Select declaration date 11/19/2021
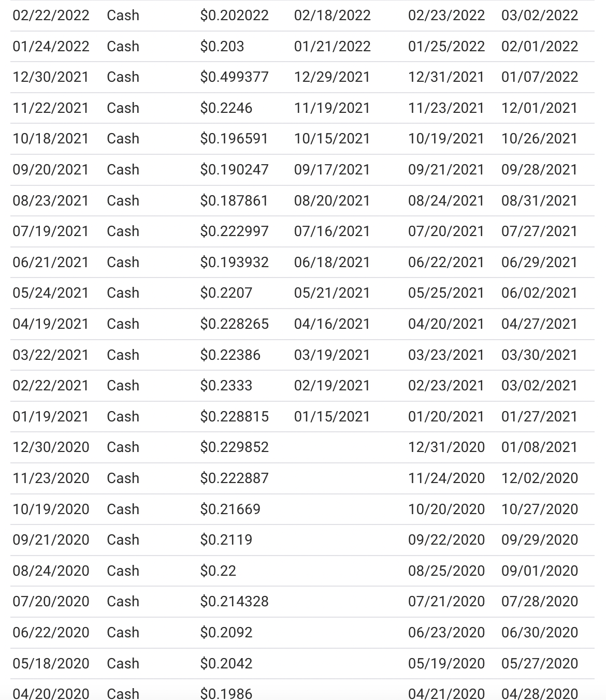 click(x=332, y=108)
